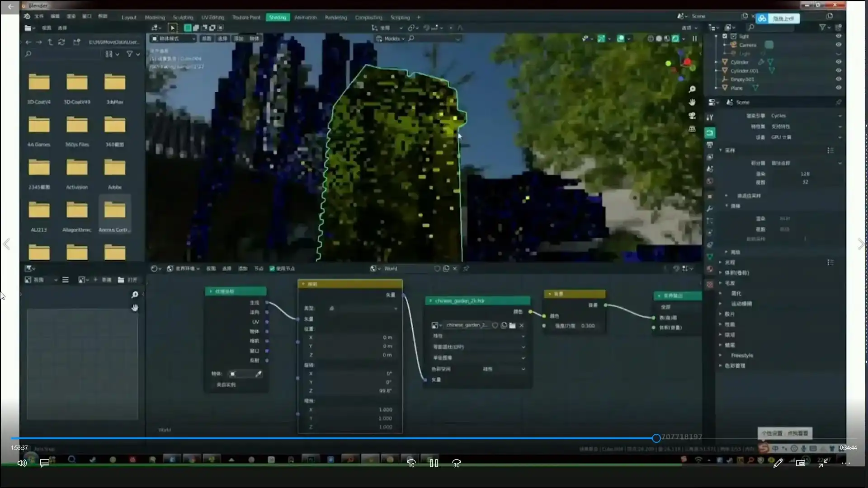Click the eyedropper in texture coordinate node
Viewport: 868px width, 488px height.
[x=258, y=374]
